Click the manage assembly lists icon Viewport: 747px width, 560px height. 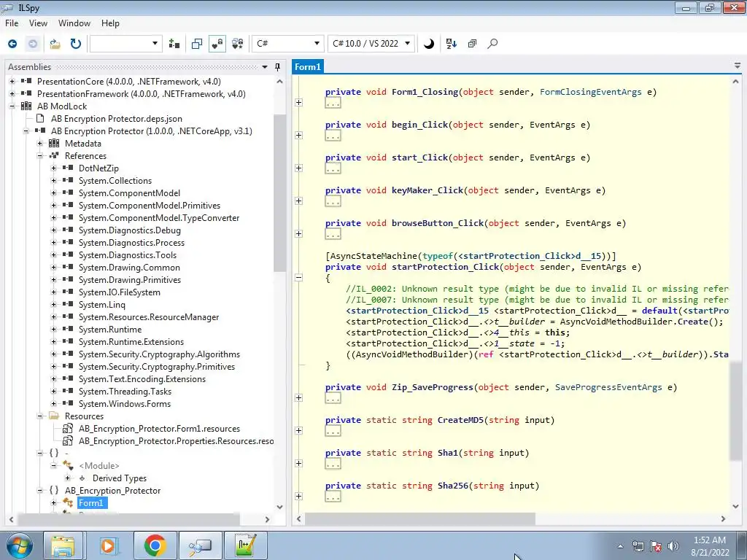click(174, 44)
